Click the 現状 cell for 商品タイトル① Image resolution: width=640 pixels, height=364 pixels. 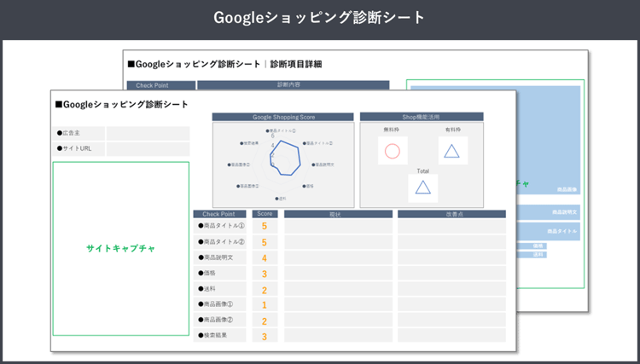[339, 226]
